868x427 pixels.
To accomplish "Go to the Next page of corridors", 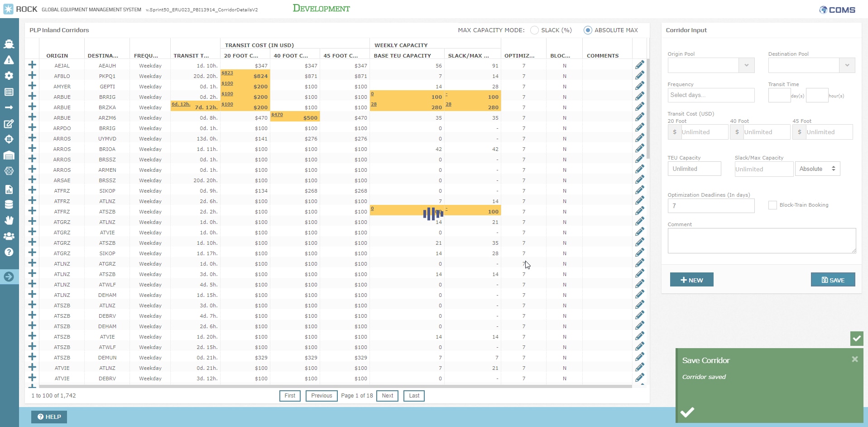I will coord(387,396).
